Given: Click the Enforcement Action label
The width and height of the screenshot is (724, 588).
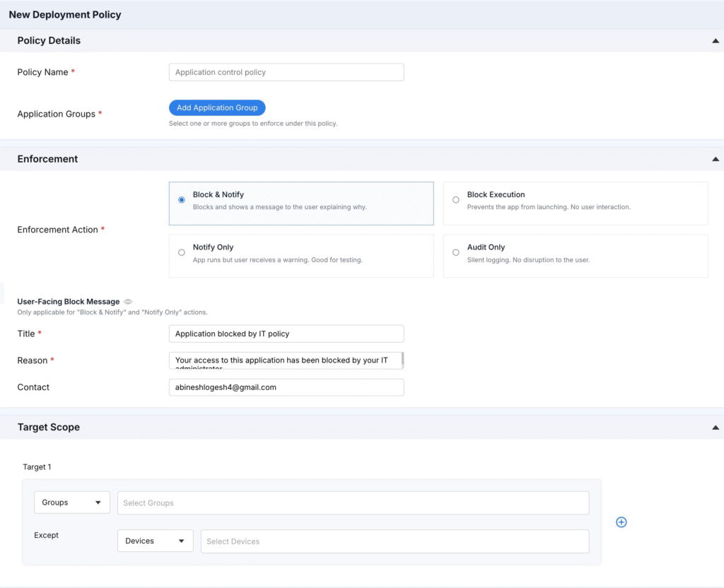Looking at the screenshot, I should click(58, 230).
